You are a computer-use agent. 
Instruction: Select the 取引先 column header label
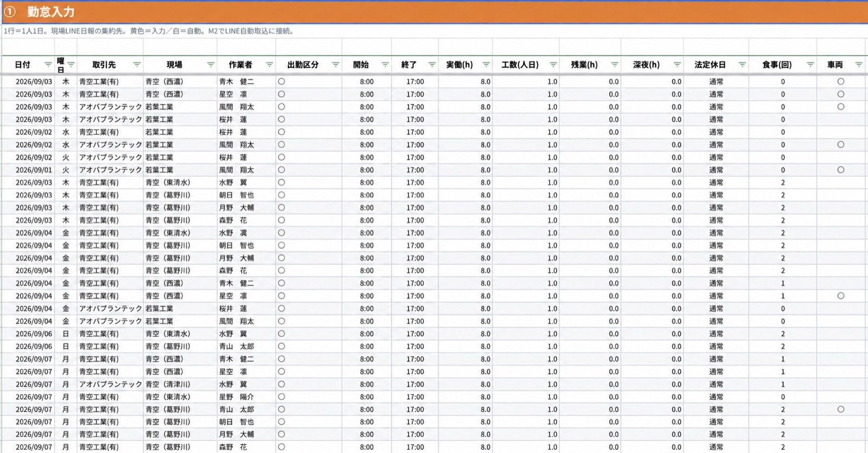(x=104, y=65)
